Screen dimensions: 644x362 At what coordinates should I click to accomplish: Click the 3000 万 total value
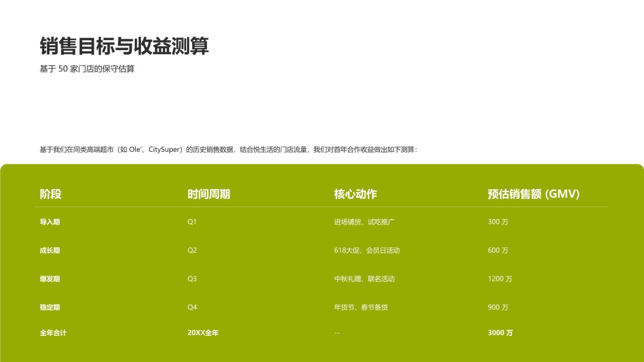point(501,333)
